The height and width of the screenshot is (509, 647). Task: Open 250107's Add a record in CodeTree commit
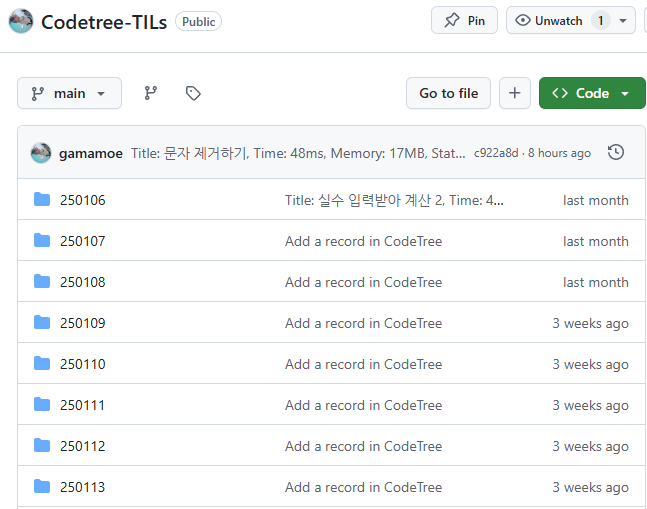point(363,241)
